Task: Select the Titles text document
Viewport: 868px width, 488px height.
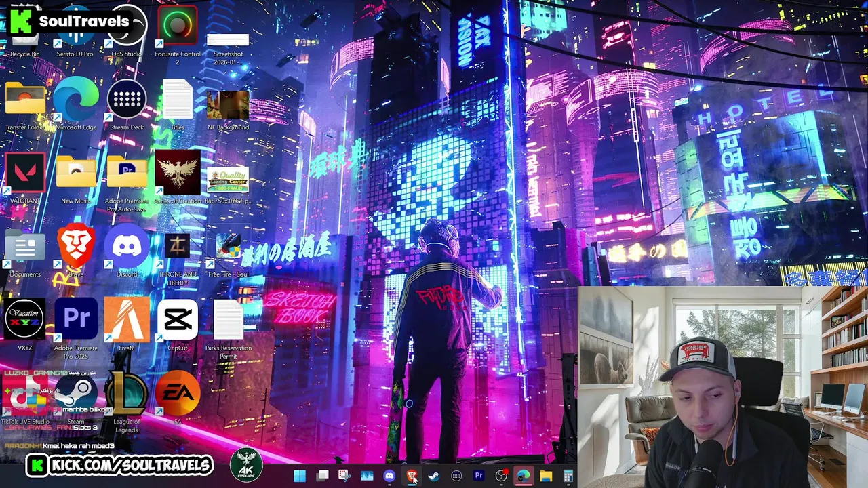Action: [x=178, y=105]
